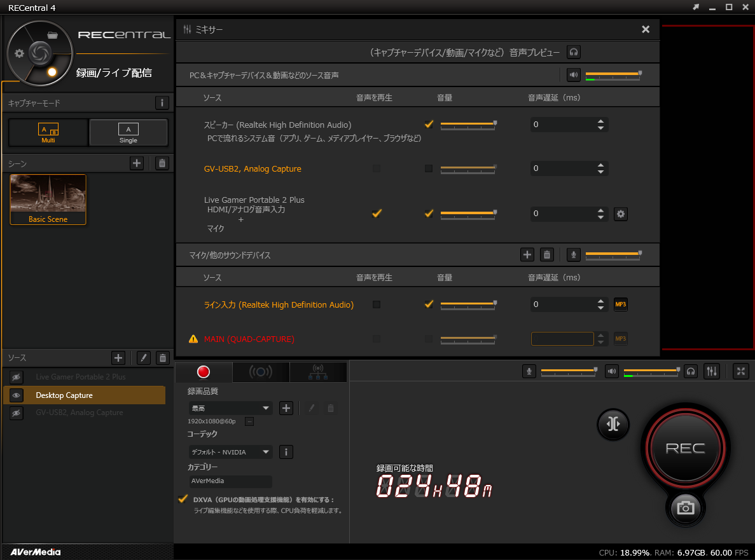Select Multi capture mode

pyautogui.click(x=48, y=132)
